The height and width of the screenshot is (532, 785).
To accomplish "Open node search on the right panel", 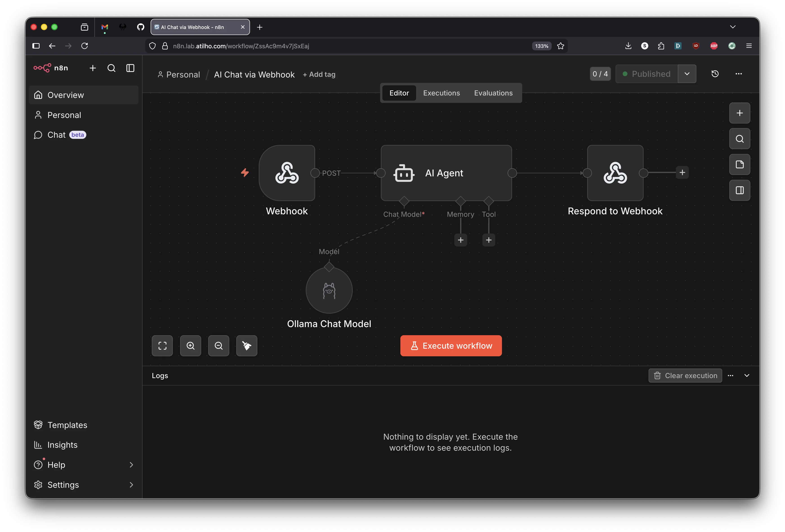I will coord(739,138).
